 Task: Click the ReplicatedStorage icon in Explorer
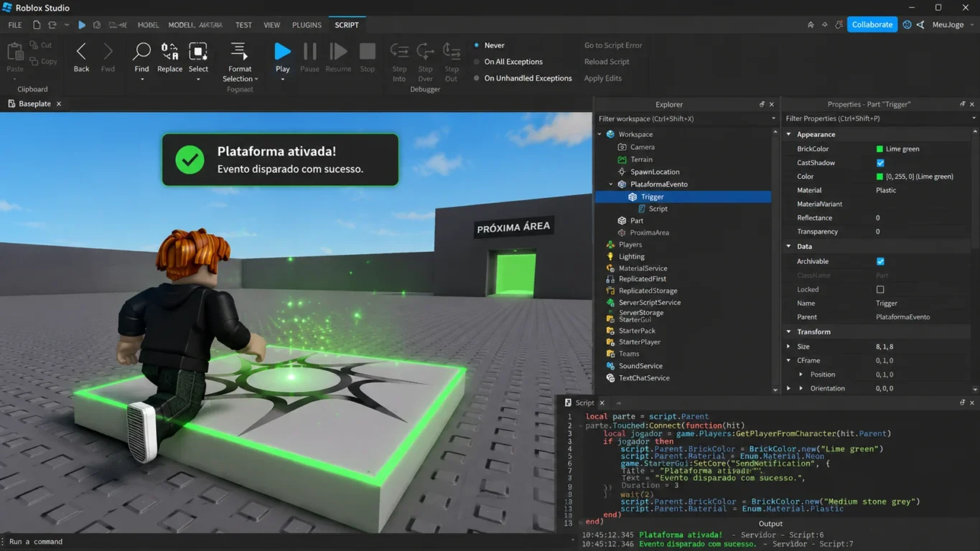(x=610, y=291)
